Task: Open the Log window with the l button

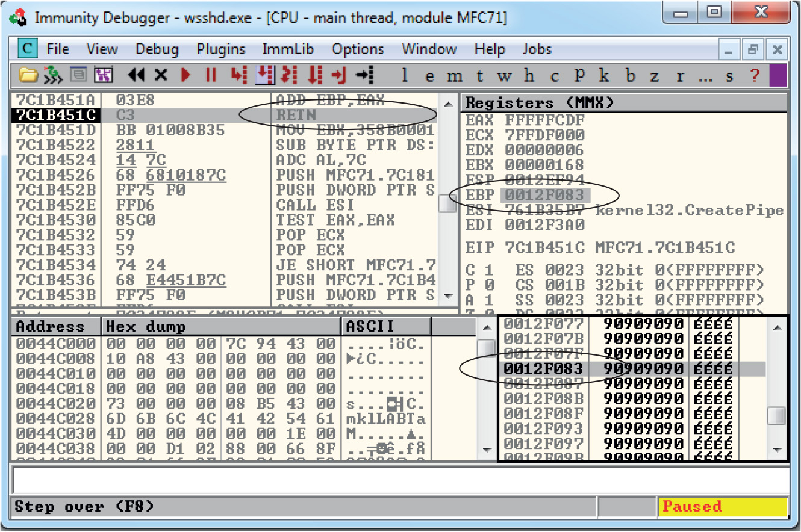Action: tap(405, 76)
